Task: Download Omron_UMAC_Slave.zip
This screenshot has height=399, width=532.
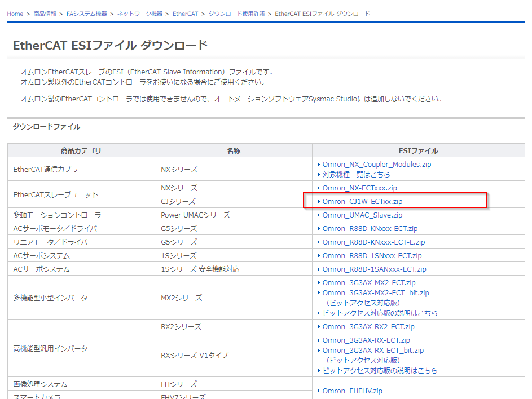Action: [362, 215]
